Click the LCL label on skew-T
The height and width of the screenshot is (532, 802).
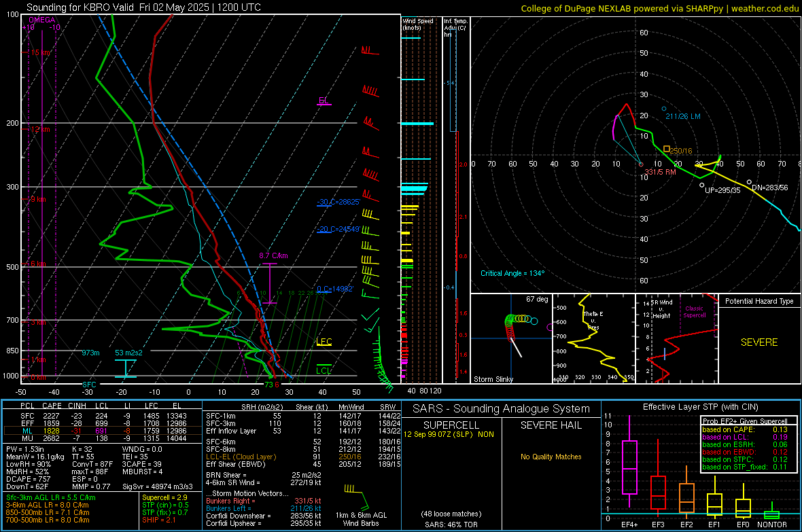pos(324,371)
